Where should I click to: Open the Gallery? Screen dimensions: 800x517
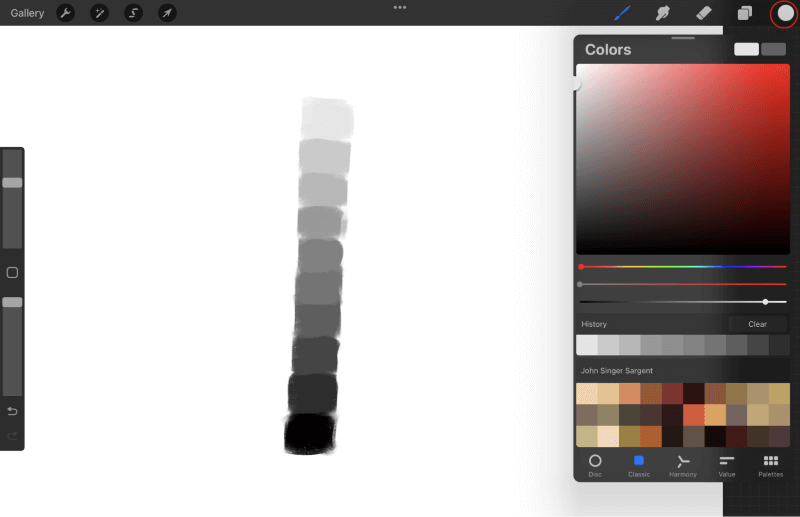click(x=27, y=13)
